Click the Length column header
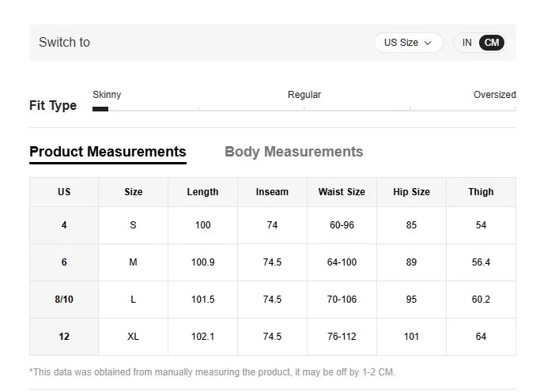The image size is (536, 392). pyautogui.click(x=202, y=192)
